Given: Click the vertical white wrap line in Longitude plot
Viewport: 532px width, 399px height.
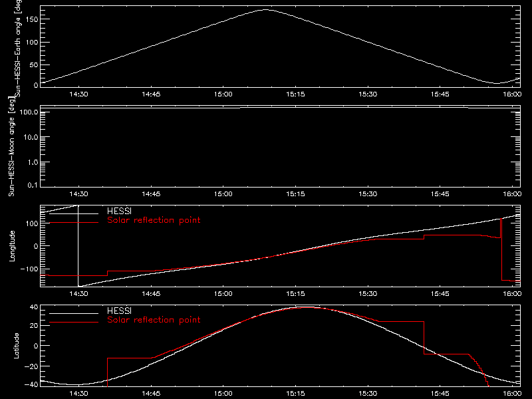Looking at the screenshot, I should coord(78,246).
